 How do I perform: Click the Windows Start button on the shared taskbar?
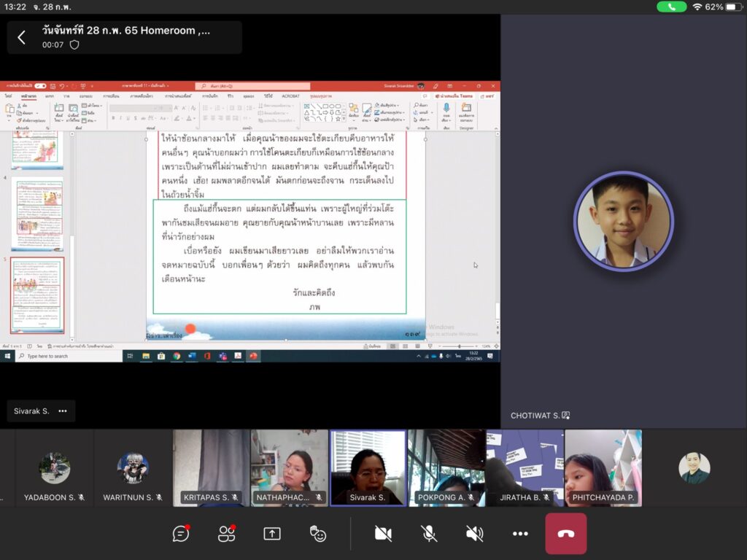(x=7, y=356)
